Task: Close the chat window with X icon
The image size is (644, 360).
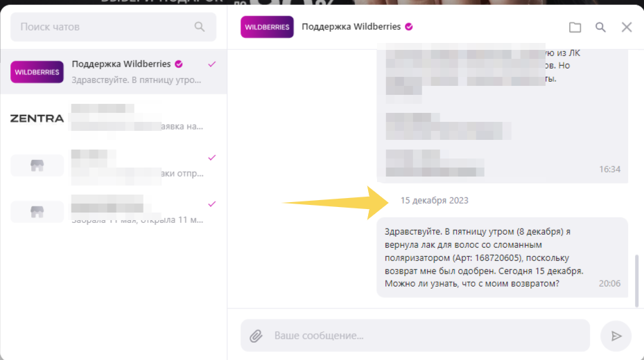Action: click(627, 27)
